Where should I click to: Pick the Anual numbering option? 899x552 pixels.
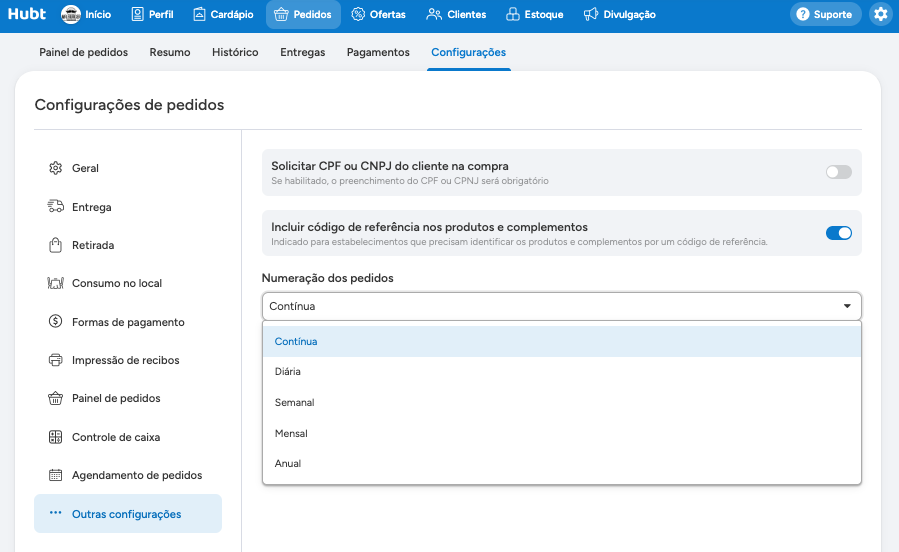pyautogui.click(x=562, y=463)
